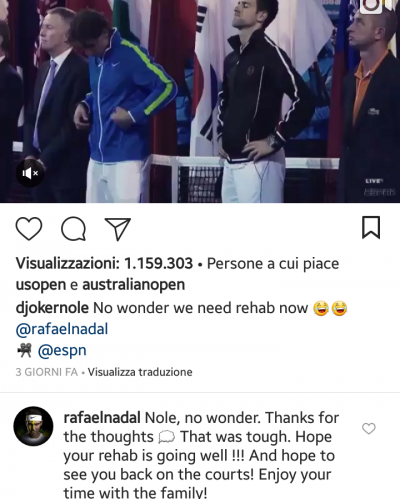The width and height of the screenshot is (400, 499).
Task: Click Visualizza traduzione to translate caption
Action: tap(140, 372)
